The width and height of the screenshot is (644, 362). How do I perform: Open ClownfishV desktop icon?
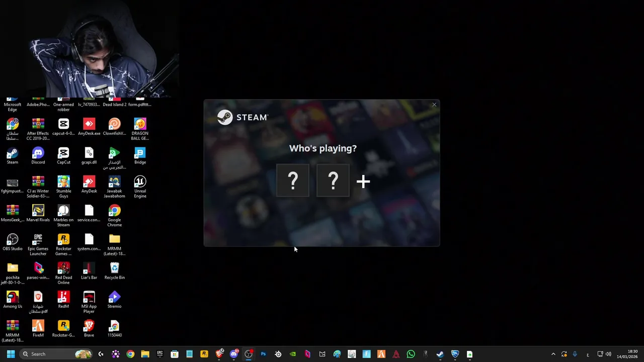[x=114, y=127]
